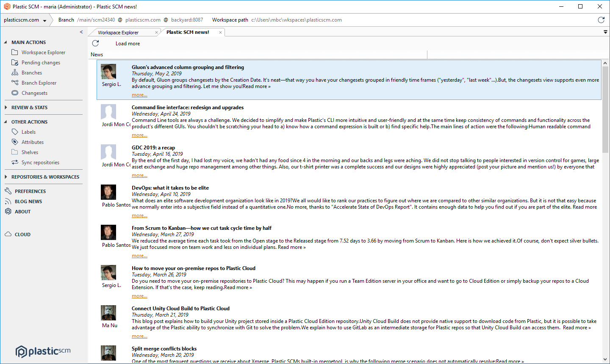Select the Plastic SCM news! tab
This screenshot has height=364, width=610.
[x=188, y=32]
